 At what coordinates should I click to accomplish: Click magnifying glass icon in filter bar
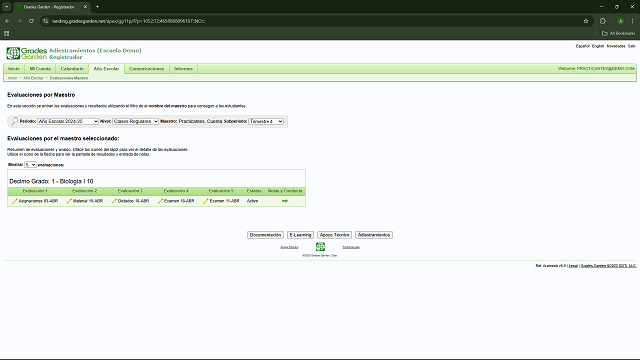point(14,121)
